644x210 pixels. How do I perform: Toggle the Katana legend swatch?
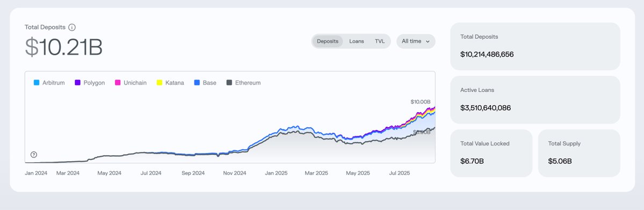tap(160, 83)
